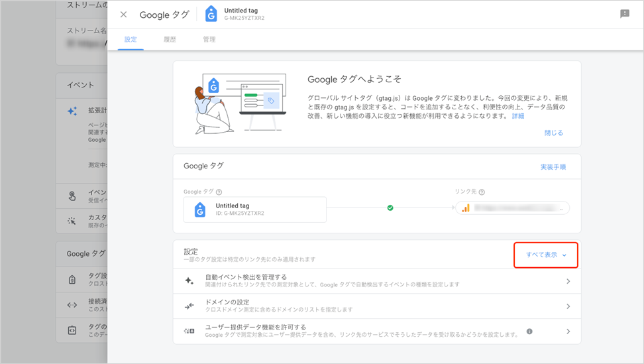The height and width of the screenshot is (364, 644).
Task: Click Untitled tag title in header
Action: point(241,10)
